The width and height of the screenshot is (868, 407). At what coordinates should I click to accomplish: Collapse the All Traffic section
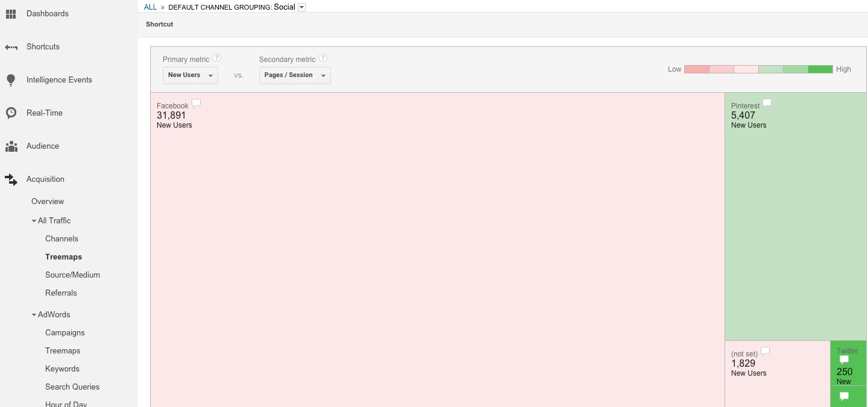coord(34,220)
